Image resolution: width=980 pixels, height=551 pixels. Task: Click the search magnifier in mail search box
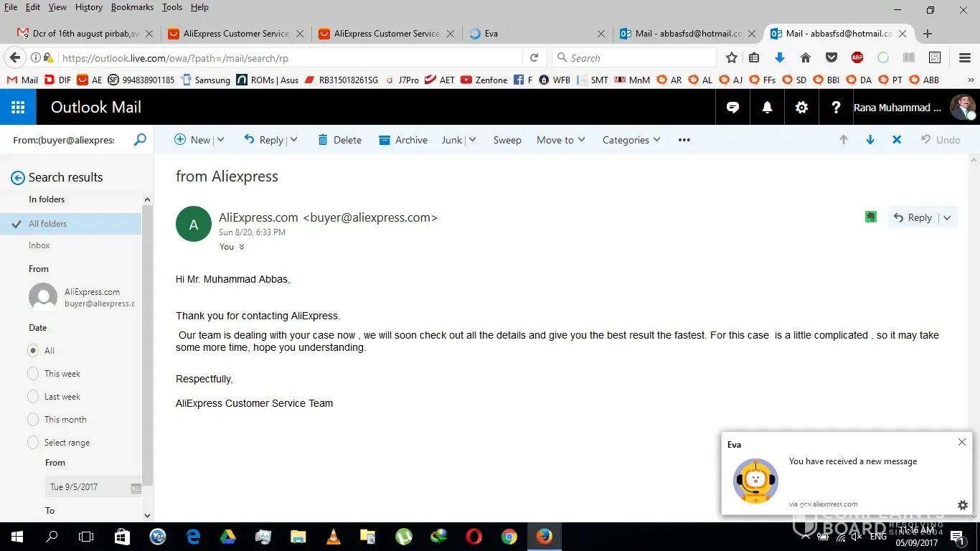coord(140,140)
